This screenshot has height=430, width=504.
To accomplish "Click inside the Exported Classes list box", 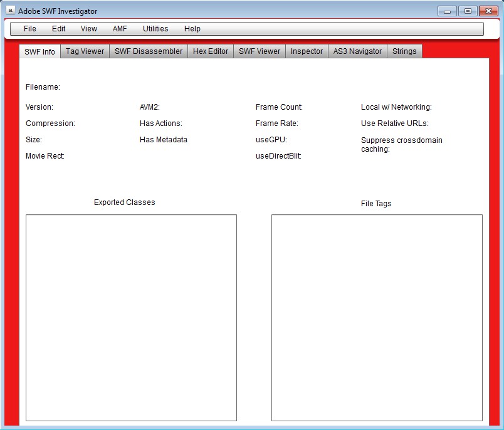I will pos(131,318).
